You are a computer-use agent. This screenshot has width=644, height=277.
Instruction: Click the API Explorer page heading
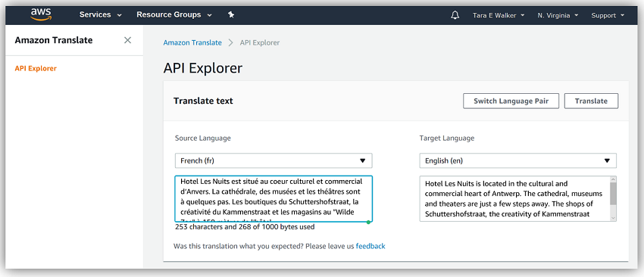[203, 68]
